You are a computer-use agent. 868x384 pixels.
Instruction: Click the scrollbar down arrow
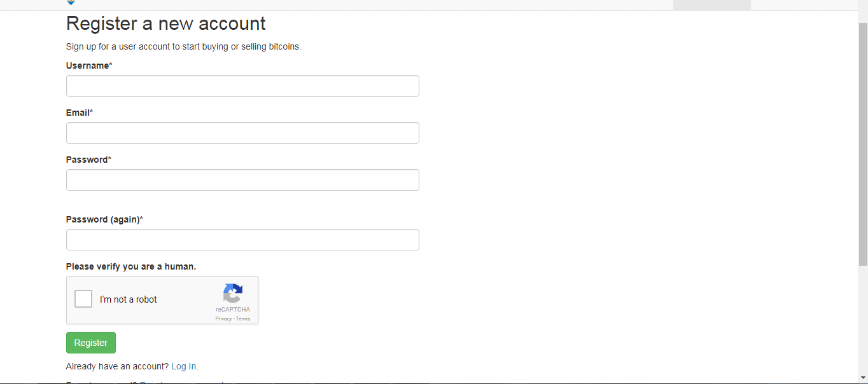[863, 378]
